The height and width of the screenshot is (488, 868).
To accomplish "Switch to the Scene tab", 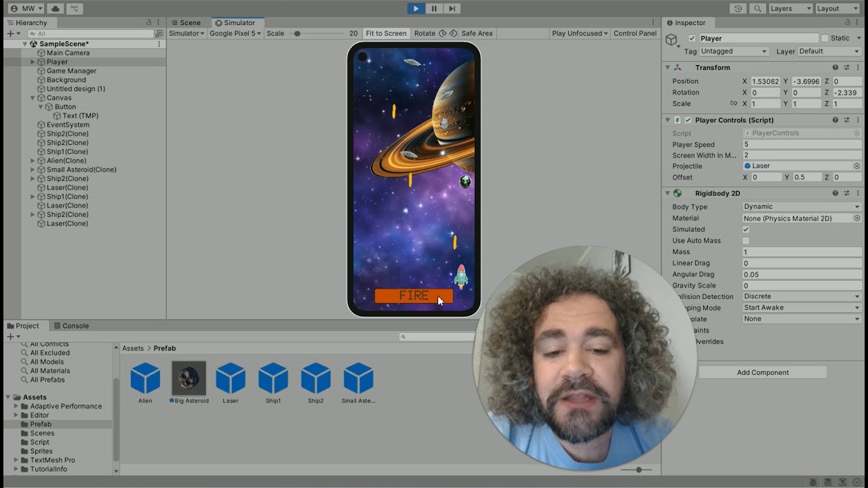I will pyautogui.click(x=185, y=22).
